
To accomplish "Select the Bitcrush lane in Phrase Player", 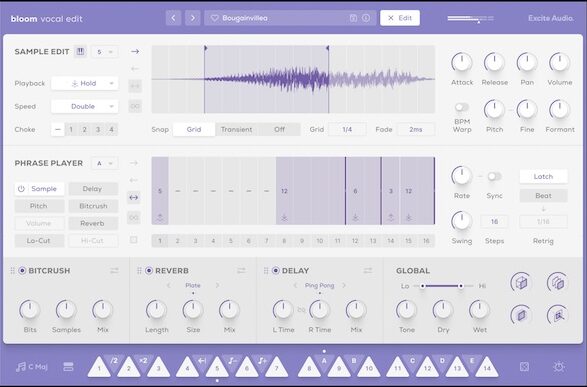I will 93,206.
